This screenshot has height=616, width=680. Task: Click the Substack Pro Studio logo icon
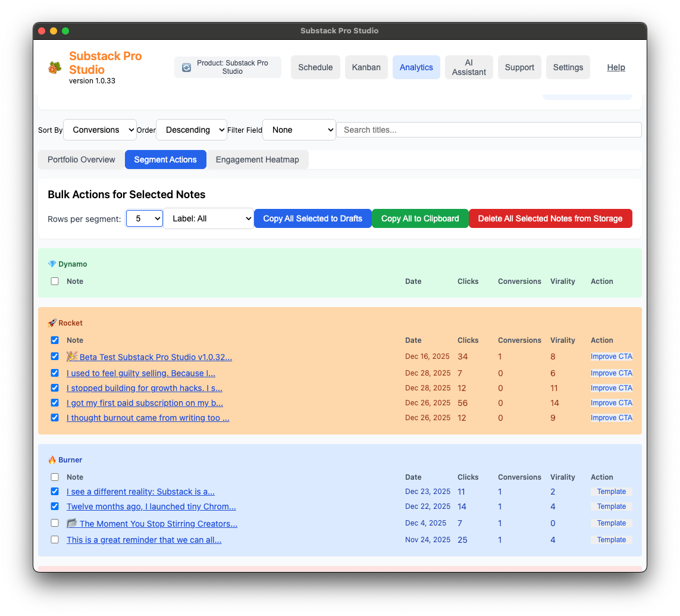(x=55, y=68)
